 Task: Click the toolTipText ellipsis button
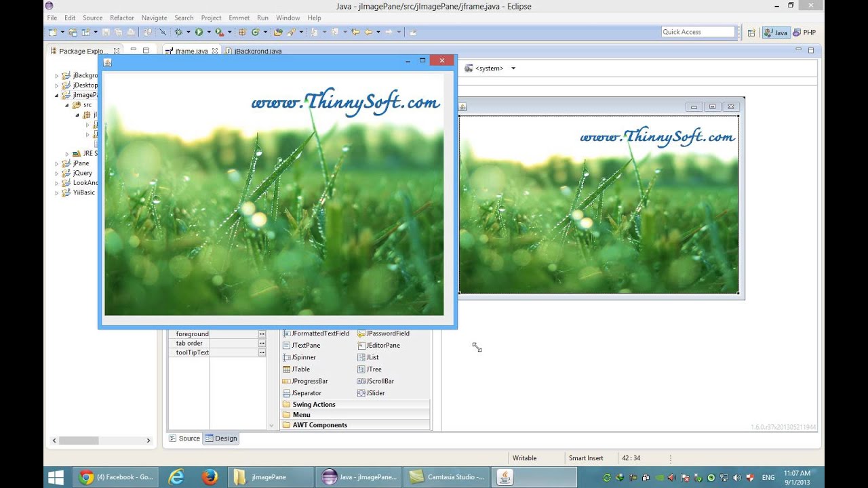[x=262, y=352]
